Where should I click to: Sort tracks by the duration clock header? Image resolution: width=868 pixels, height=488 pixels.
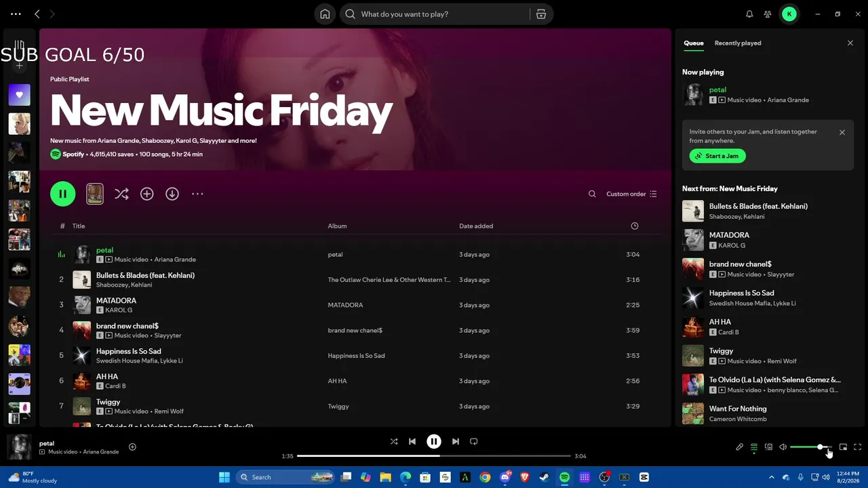pos(635,226)
